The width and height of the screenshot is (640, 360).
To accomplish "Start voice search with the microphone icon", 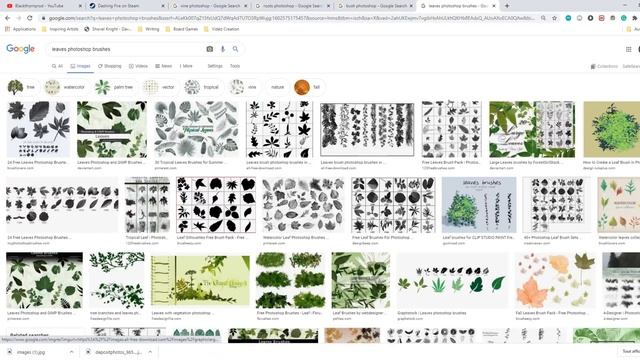I will (x=222, y=49).
